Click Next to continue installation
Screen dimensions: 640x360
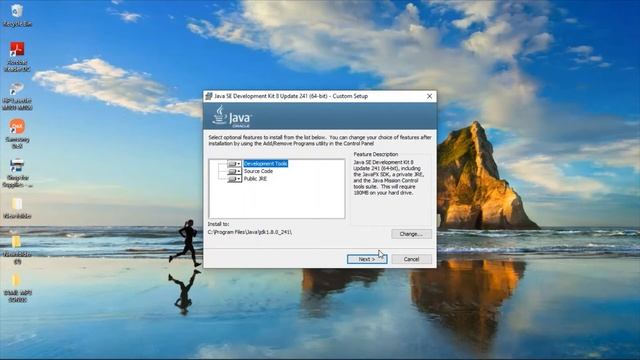[x=367, y=259]
